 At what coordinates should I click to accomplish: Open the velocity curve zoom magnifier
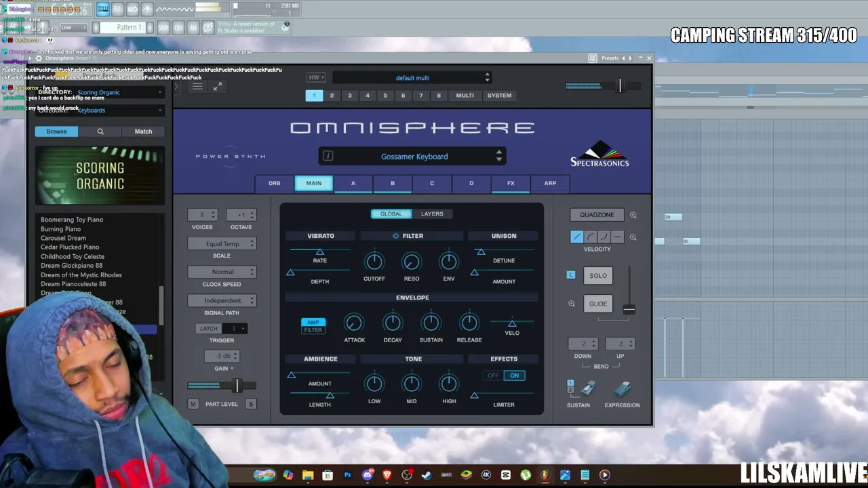pyautogui.click(x=633, y=237)
